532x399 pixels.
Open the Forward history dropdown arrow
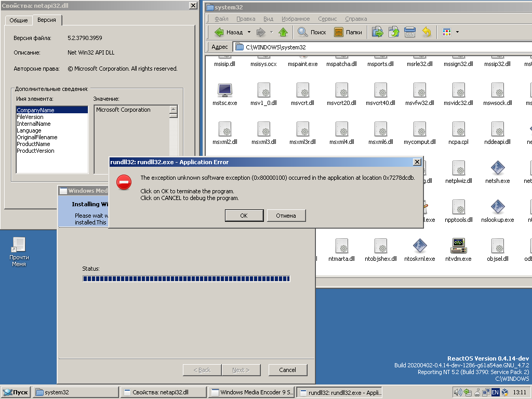(271, 32)
